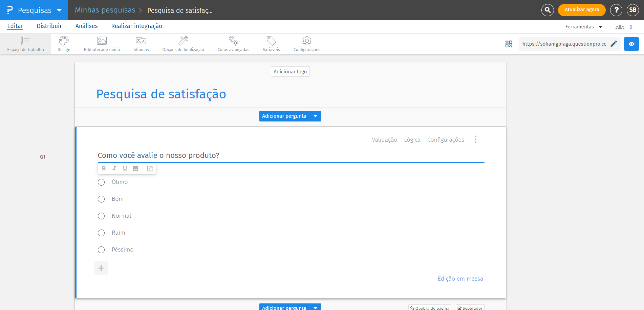Click the bottom Adicionar pergunta button
Screen dimensions: 644x310
[284, 307]
